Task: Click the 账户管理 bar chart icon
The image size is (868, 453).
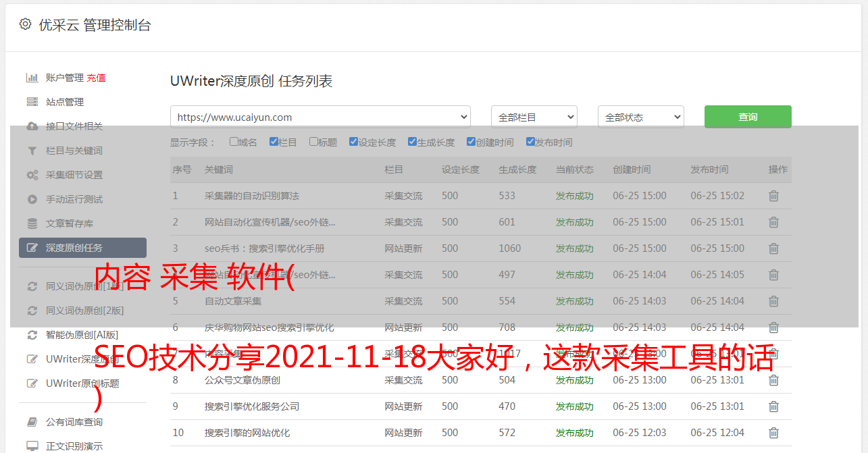Action: (x=32, y=78)
